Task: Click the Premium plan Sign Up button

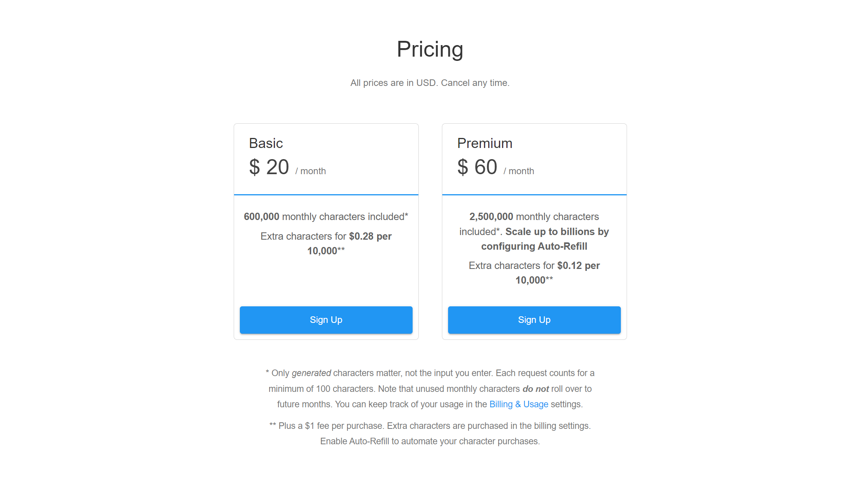Action: [534, 320]
